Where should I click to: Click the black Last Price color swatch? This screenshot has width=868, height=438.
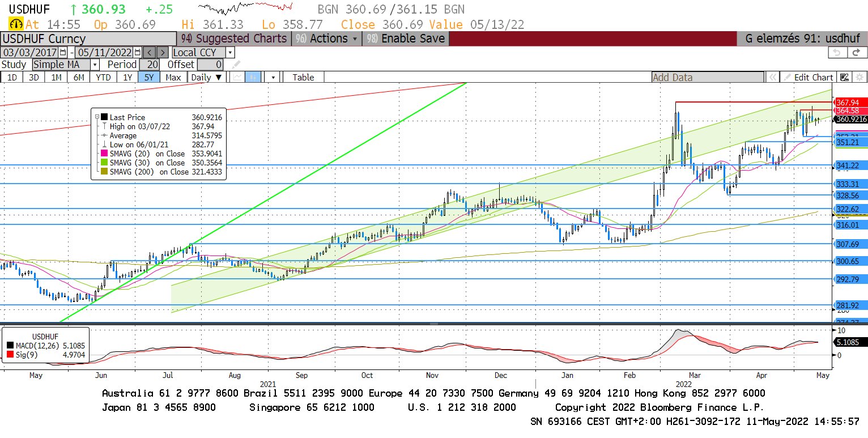[104, 117]
